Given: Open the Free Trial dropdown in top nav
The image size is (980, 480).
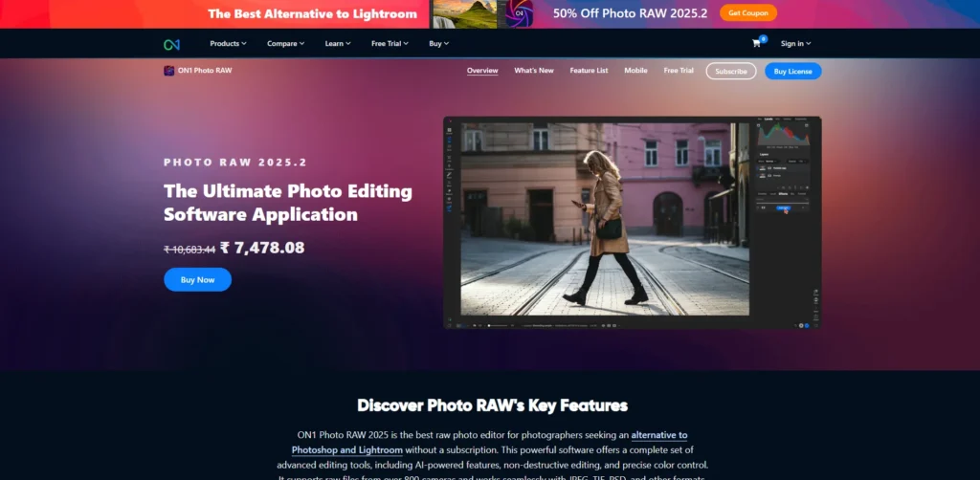Looking at the screenshot, I should (x=390, y=44).
